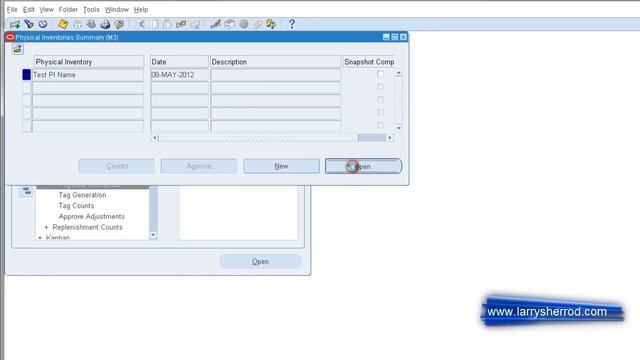Open the Tools menu
The width and height of the screenshot is (640, 360).
click(91, 9)
